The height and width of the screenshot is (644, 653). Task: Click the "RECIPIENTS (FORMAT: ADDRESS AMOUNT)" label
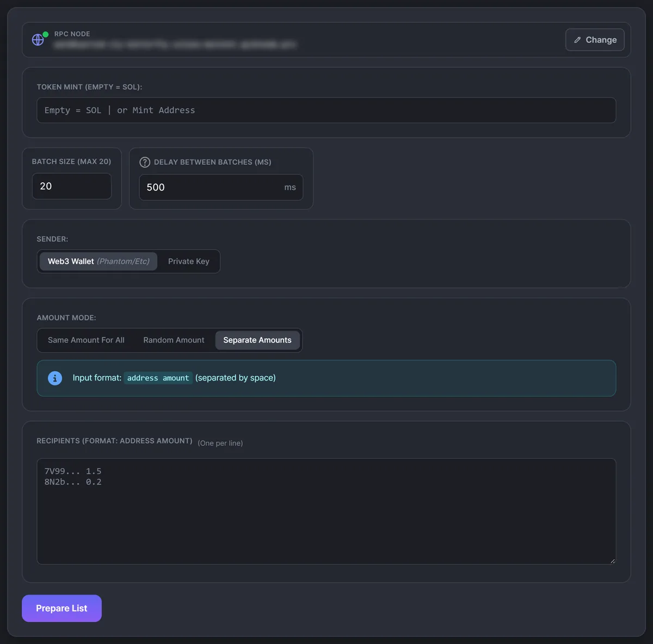tap(114, 441)
